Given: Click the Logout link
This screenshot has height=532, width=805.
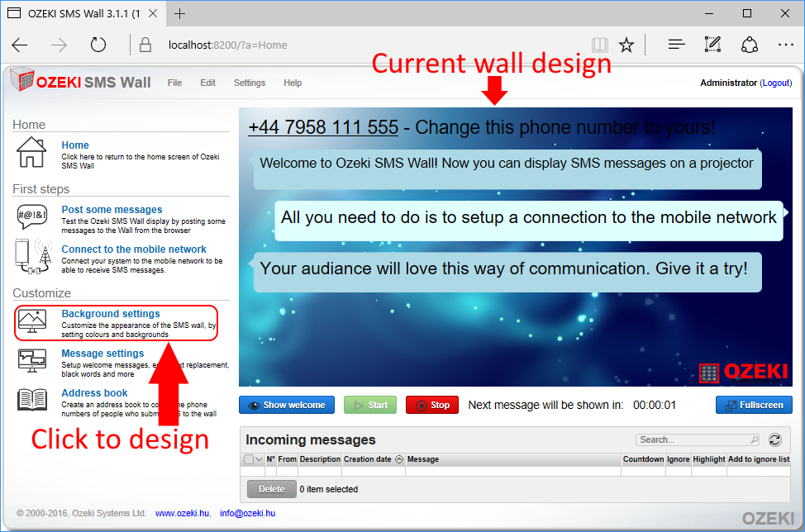Looking at the screenshot, I should click(776, 83).
